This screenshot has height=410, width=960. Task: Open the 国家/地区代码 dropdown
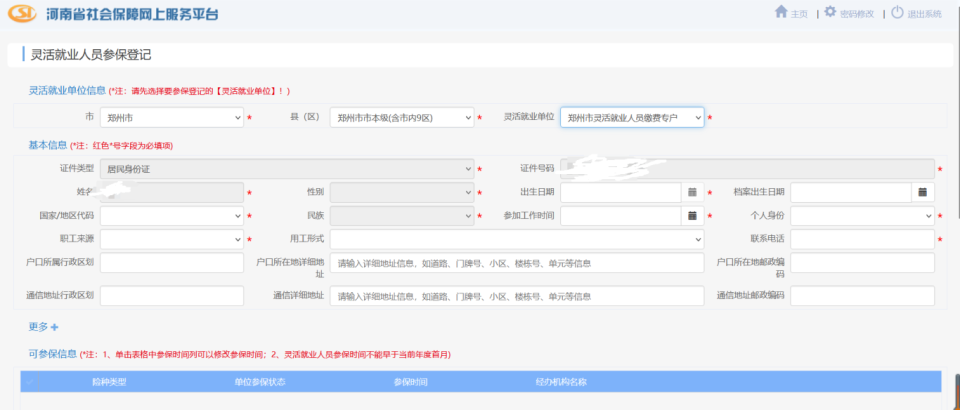pos(172,215)
